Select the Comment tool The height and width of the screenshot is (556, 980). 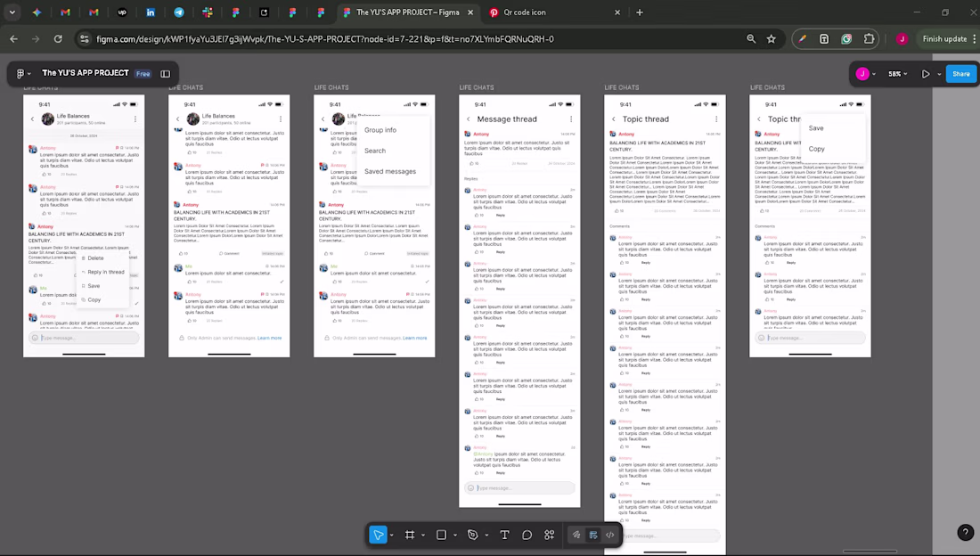[527, 535]
